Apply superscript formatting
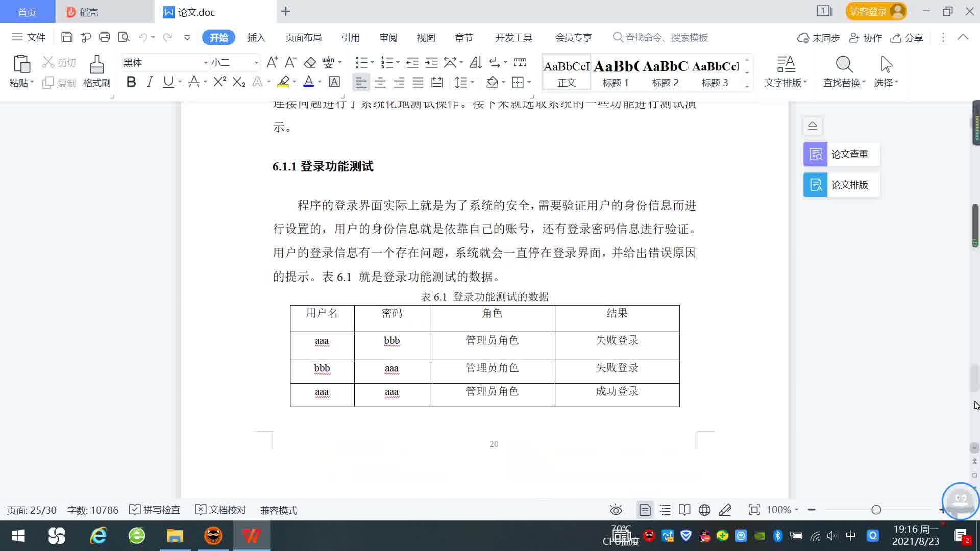The image size is (980, 551). [219, 82]
